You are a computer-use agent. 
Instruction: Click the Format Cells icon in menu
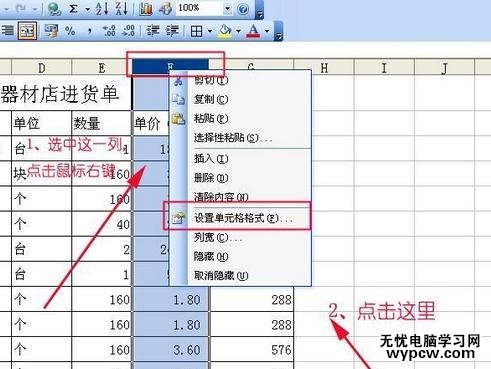(x=178, y=218)
